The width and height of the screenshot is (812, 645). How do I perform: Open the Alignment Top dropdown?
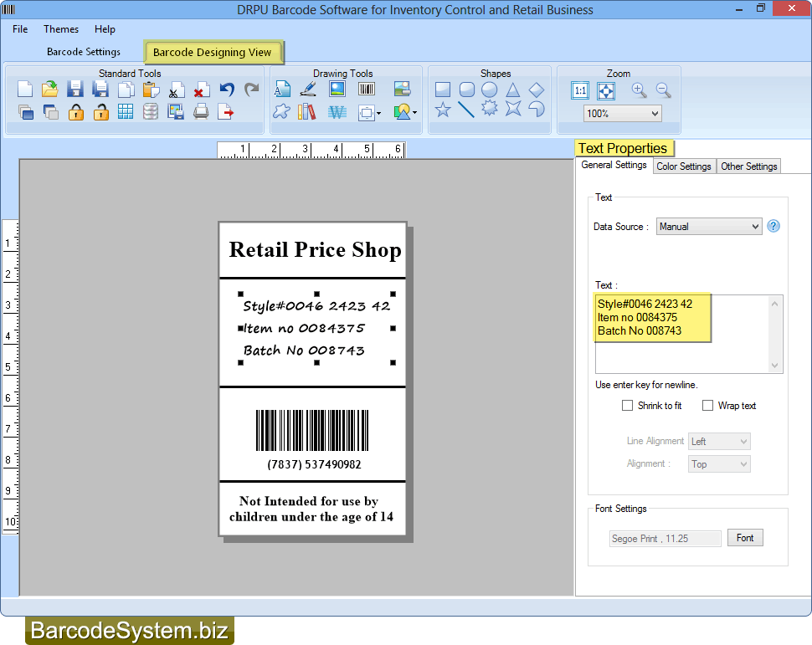coord(719,464)
